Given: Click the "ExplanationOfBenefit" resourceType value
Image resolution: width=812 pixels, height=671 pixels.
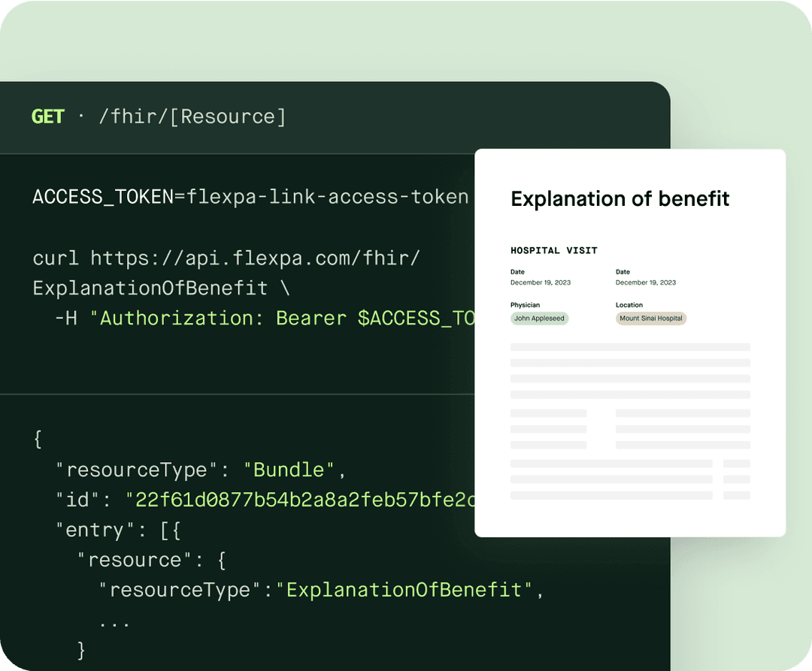Looking at the screenshot, I should (404, 590).
